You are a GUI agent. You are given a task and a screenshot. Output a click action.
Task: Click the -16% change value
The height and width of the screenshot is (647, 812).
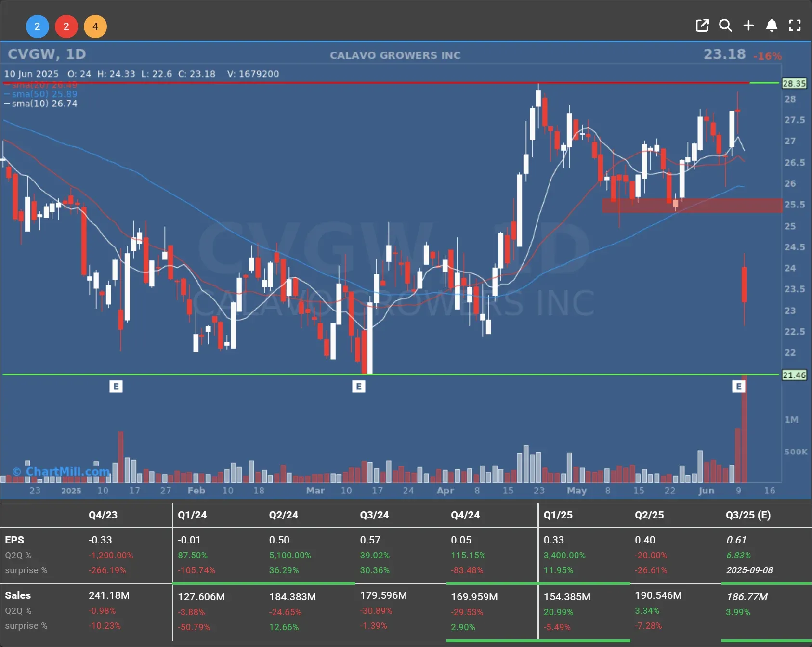pyautogui.click(x=767, y=56)
